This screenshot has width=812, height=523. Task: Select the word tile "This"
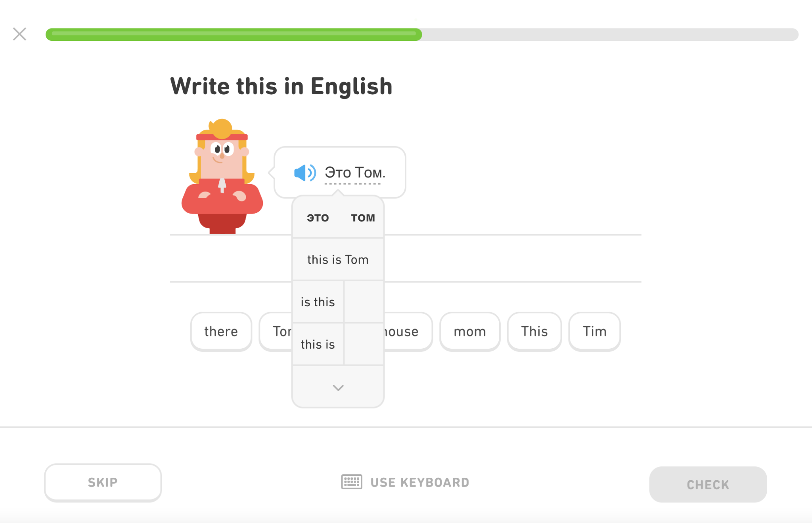pos(534,331)
